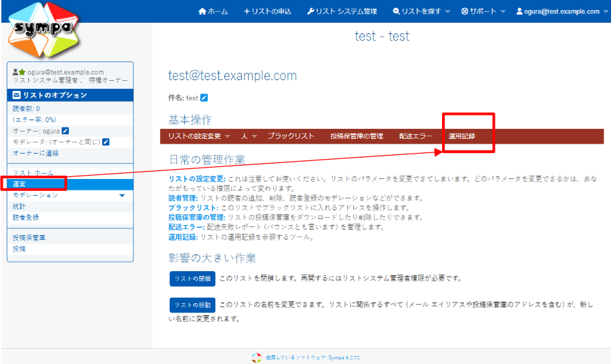The width and height of the screenshot is (611, 364).
Task: Expand the 人 dropdown in red bar
Action: click(248, 136)
